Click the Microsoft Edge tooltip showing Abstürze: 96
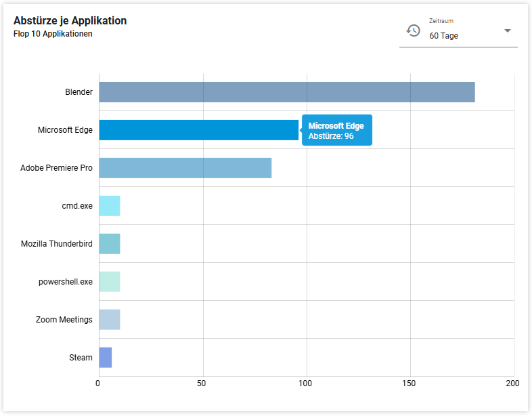The height and width of the screenshot is (416, 532). (337, 131)
